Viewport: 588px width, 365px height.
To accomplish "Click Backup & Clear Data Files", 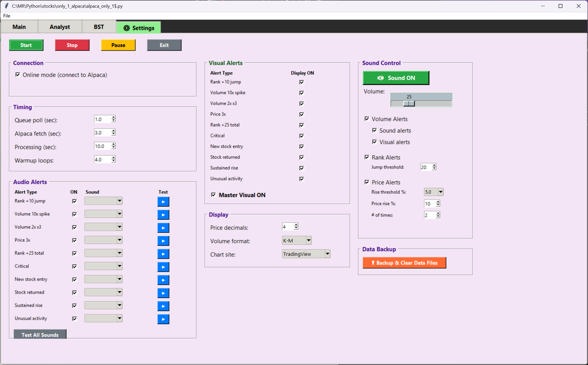I will [x=404, y=263].
